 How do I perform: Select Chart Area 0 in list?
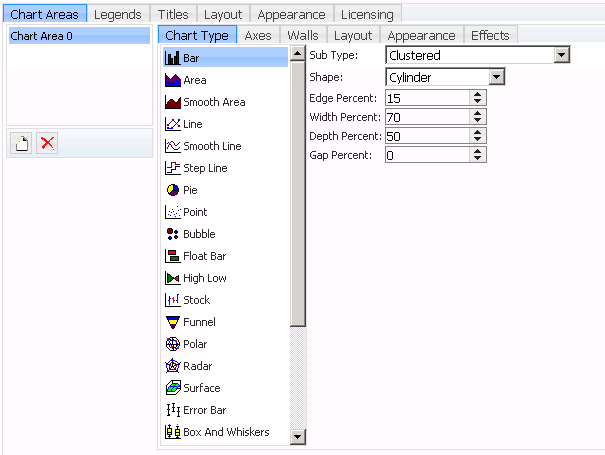coord(79,36)
